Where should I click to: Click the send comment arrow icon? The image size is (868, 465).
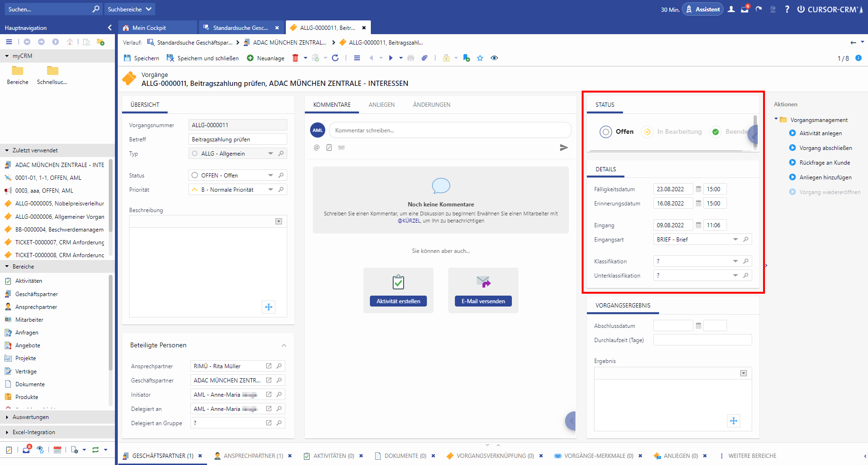[x=564, y=148]
